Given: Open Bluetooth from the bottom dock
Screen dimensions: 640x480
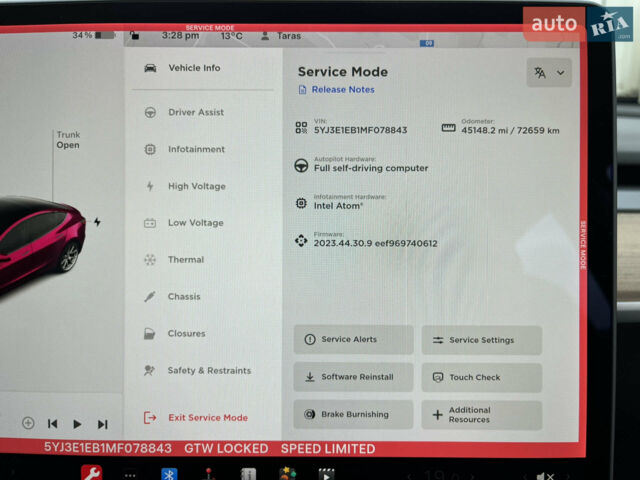Looking at the screenshot, I should tap(169, 474).
